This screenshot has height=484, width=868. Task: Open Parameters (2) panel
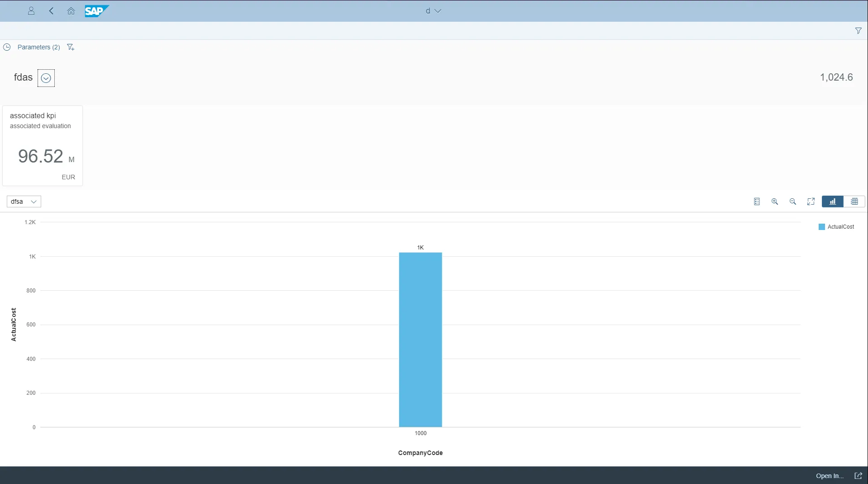pos(38,47)
